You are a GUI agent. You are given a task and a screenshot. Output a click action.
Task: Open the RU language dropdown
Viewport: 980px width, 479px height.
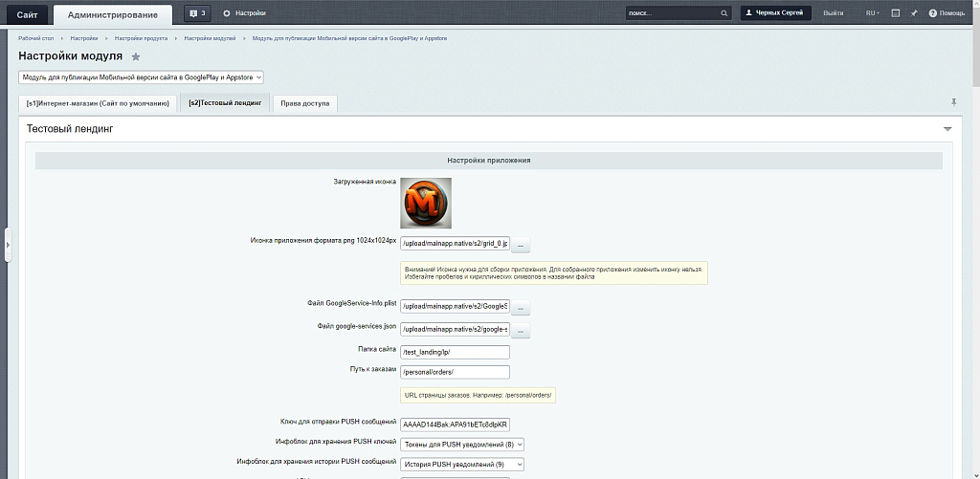(873, 13)
